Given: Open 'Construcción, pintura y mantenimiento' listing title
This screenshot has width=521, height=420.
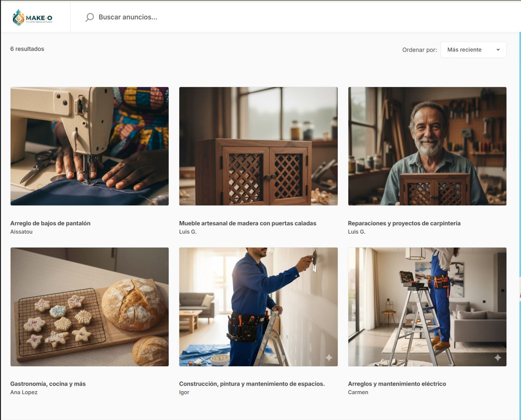Looking at the screenshot, I should (252, 384).
